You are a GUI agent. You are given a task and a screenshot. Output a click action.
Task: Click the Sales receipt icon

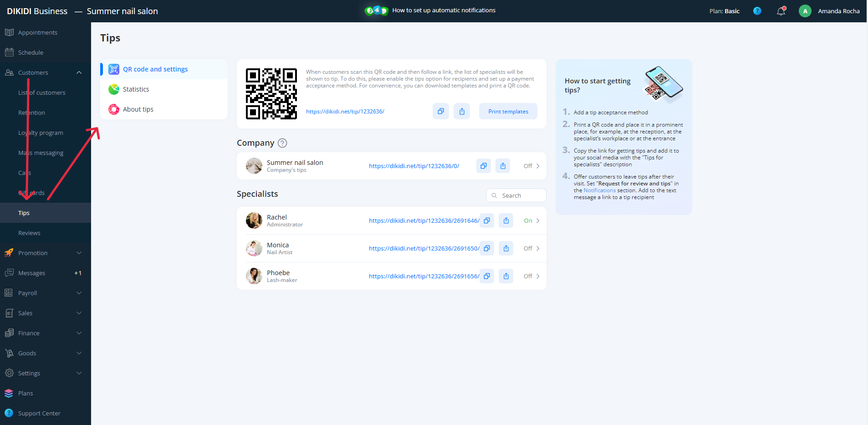(9, 313)
